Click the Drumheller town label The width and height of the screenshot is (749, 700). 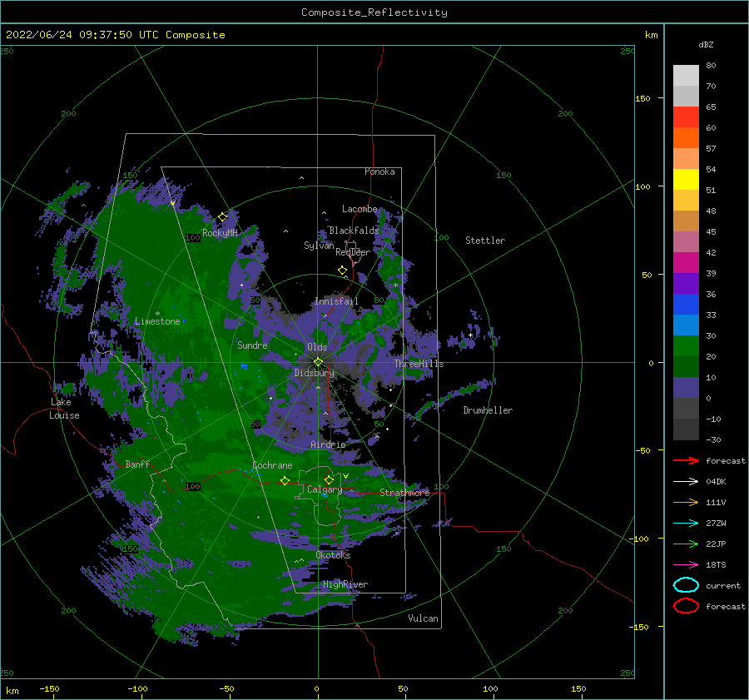(x=488, y=410)
